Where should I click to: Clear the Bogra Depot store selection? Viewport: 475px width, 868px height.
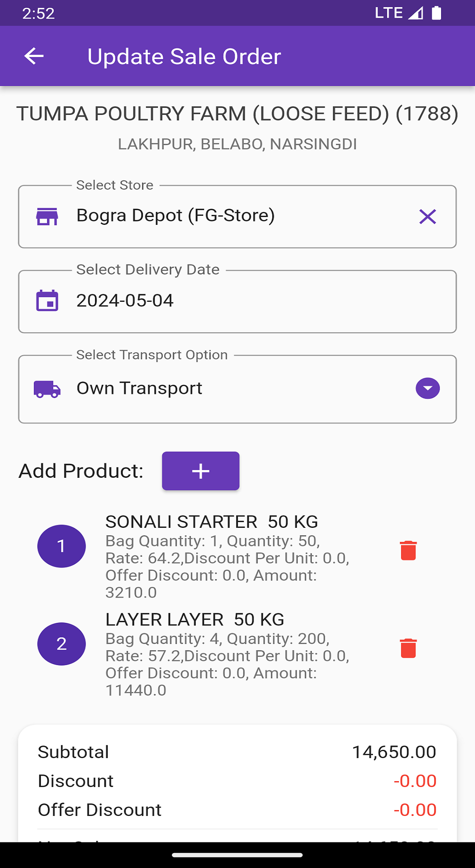pos(427,217)
